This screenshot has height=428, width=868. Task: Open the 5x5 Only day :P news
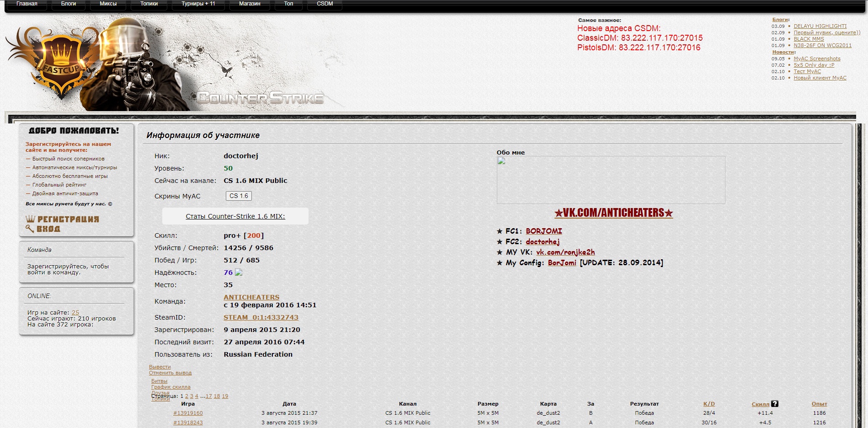(814, 65)
